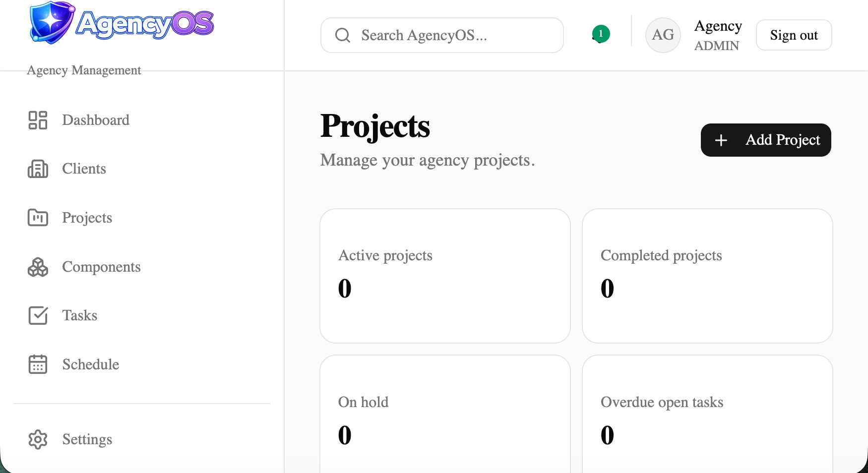Open the Projects folder icon

pyautogui.click(x=38, y=218)
